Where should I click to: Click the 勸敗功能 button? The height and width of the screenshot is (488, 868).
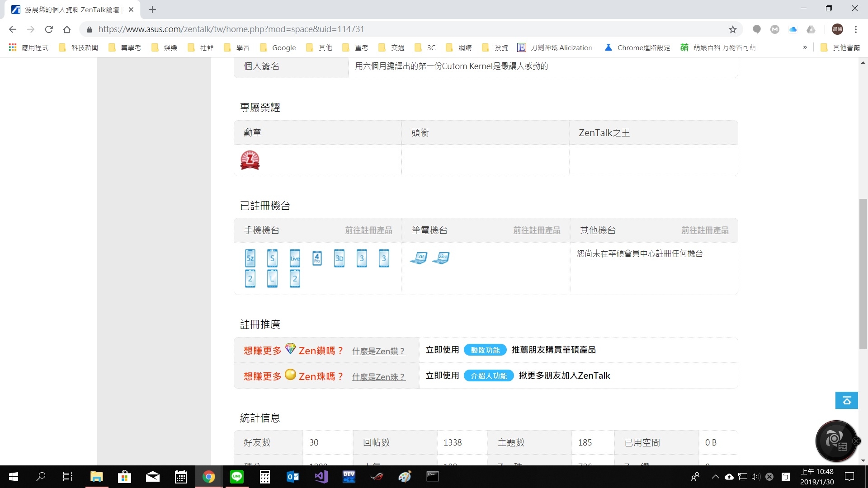coord(485,350)
